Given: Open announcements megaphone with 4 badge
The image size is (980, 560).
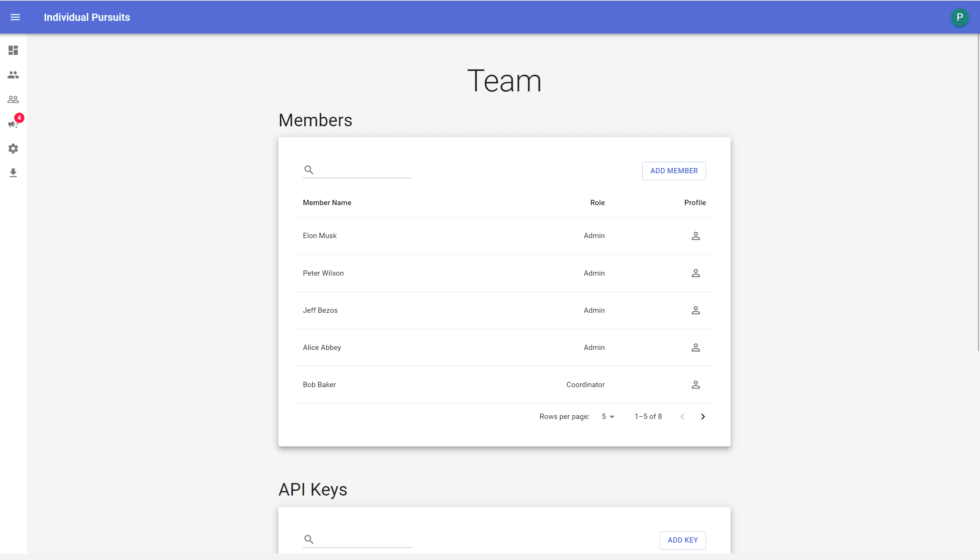Looking at the screenshot, I should click(x=13, y=124).
